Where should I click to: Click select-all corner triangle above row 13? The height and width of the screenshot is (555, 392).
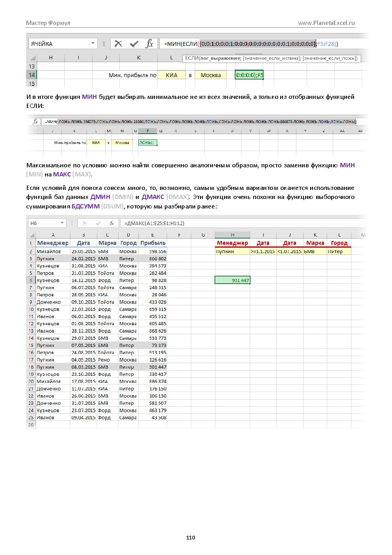coord(33,58)
